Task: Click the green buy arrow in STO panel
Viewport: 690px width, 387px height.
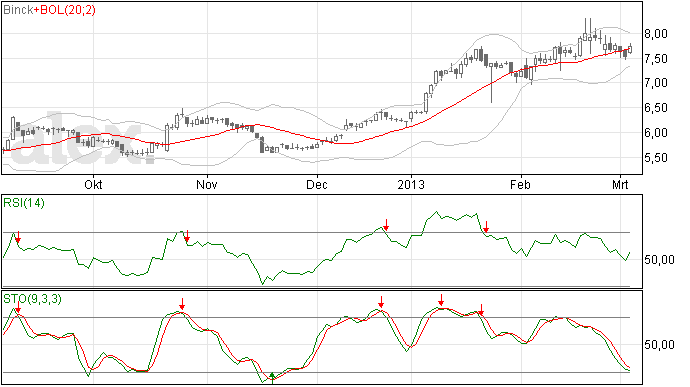Action: [x=272, y=378]
